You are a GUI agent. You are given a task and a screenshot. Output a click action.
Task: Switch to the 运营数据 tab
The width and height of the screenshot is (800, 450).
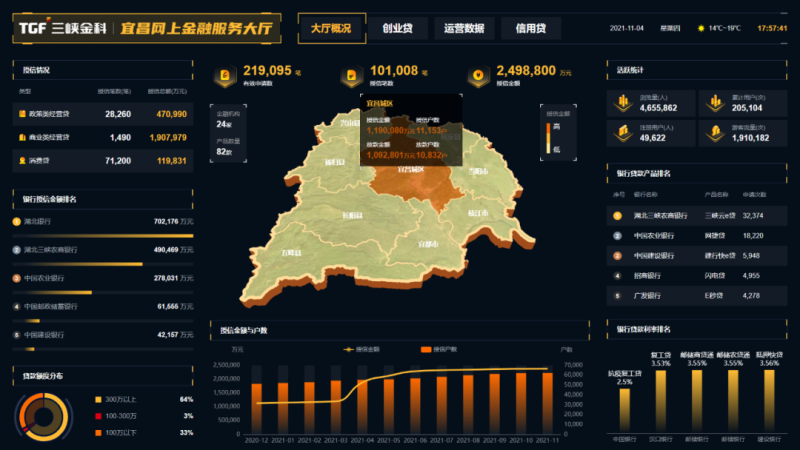464,28
